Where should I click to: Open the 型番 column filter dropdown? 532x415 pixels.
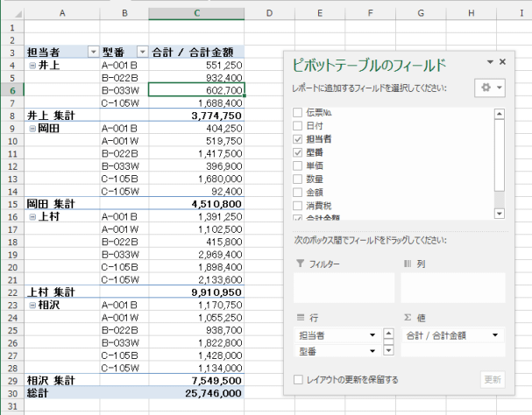click(x=141, y=53)
